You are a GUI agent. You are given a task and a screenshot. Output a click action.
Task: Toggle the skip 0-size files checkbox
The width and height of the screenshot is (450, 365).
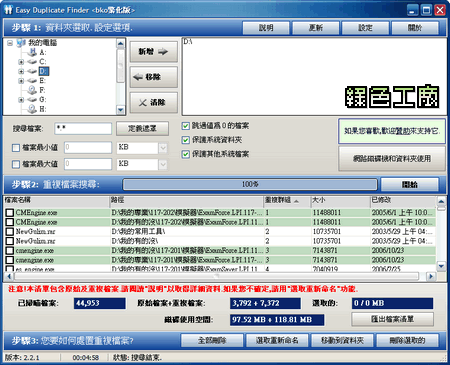pyautogui.click(x=186, y=126)
